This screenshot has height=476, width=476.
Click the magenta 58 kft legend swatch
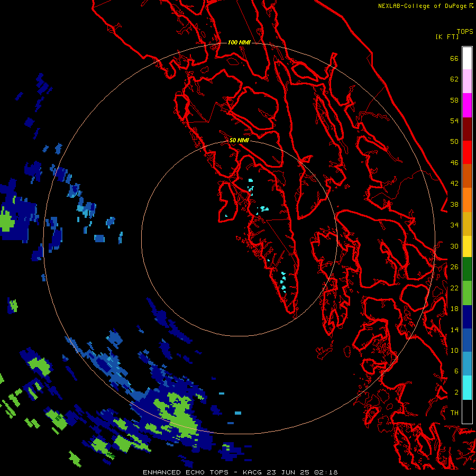pos(467,105)
